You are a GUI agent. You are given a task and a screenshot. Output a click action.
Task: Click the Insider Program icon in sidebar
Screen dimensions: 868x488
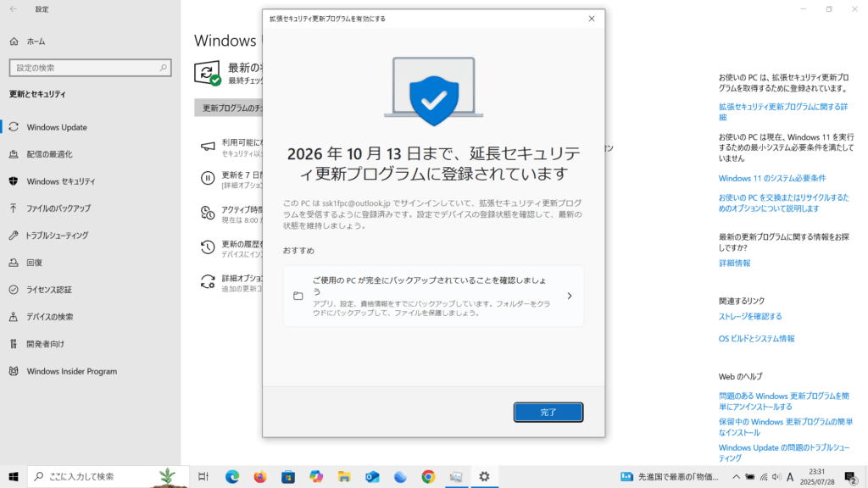(x=14, y=371)
